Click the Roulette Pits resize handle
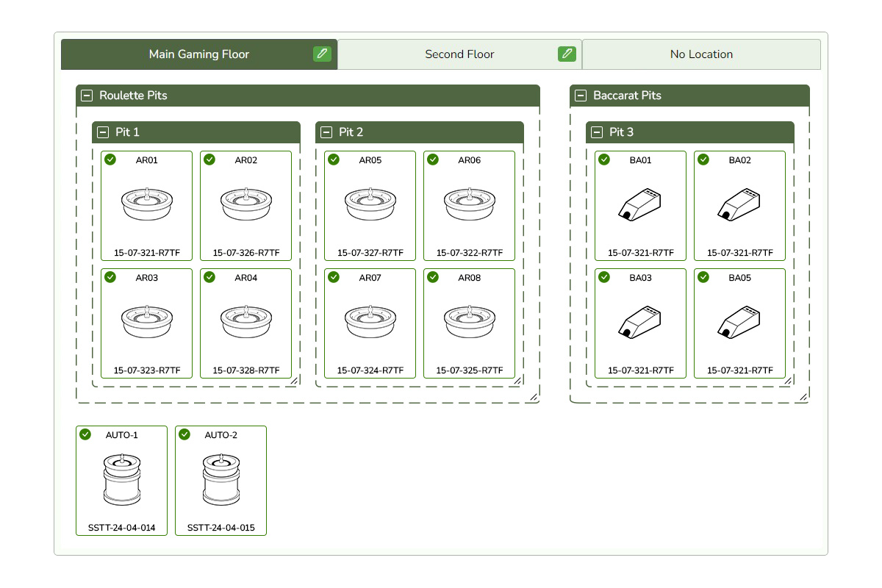Screen dimensions: 882x588 point(534,397)
